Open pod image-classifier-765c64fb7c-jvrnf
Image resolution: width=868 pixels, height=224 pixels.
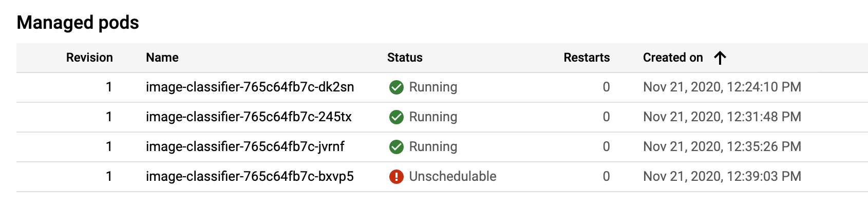(245, 146)
